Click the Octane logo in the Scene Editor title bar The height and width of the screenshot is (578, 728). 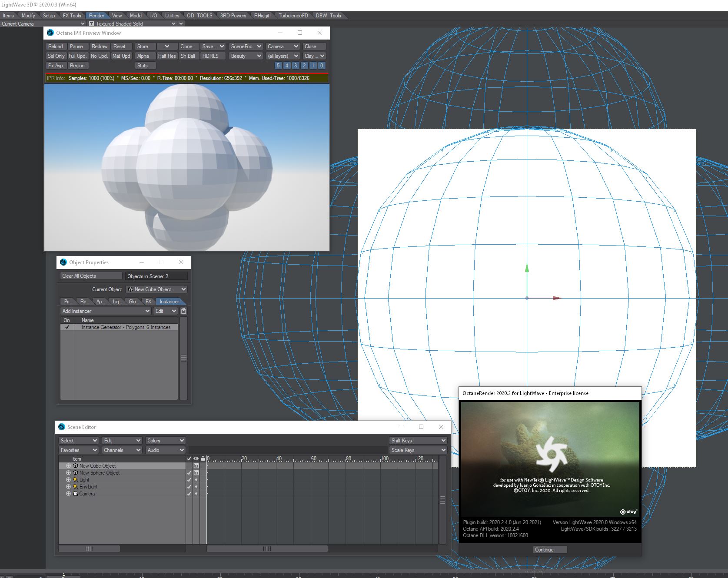[62, 427]
